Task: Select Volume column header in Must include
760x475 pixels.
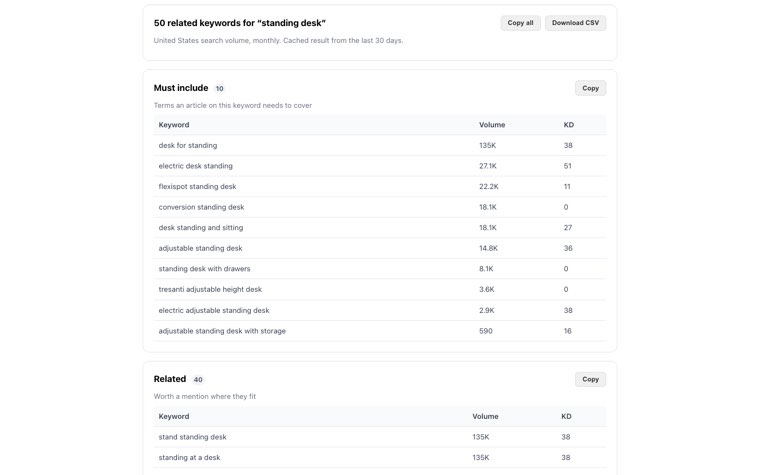Action: 492,125
